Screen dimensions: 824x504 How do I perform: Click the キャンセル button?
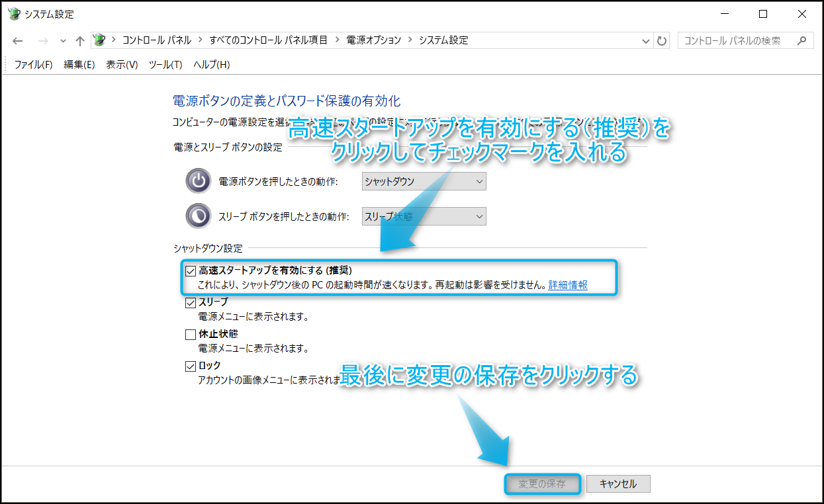(x=618, y=484)
